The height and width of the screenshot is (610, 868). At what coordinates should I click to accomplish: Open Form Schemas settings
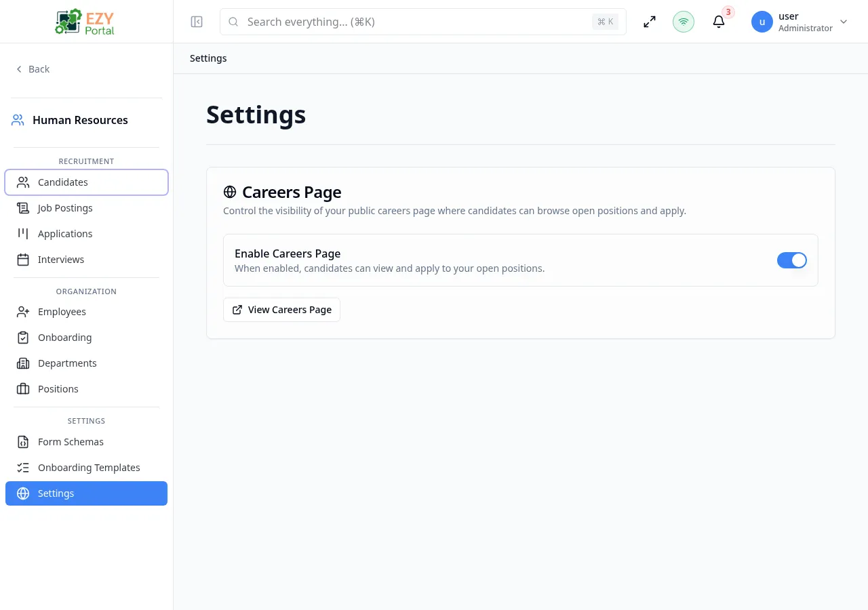pos(86,442)
